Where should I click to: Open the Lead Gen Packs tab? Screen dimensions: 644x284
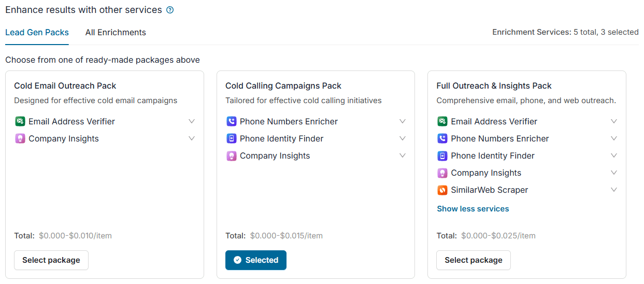(x=37, y=32)
